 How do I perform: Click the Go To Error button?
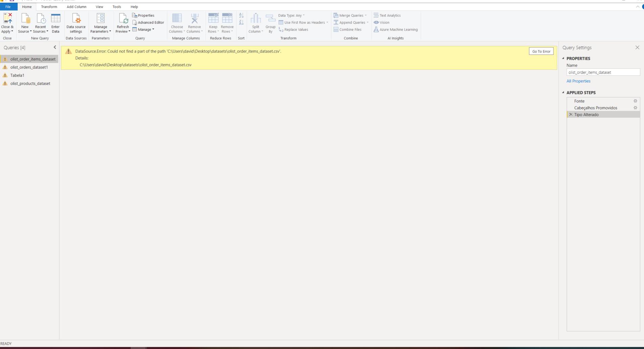(x=541, y=51)
